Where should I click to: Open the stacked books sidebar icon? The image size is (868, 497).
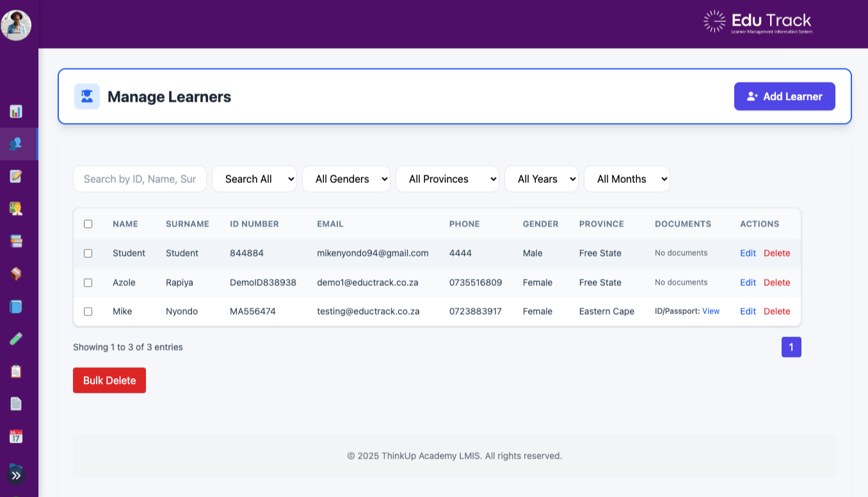point(16,241)
